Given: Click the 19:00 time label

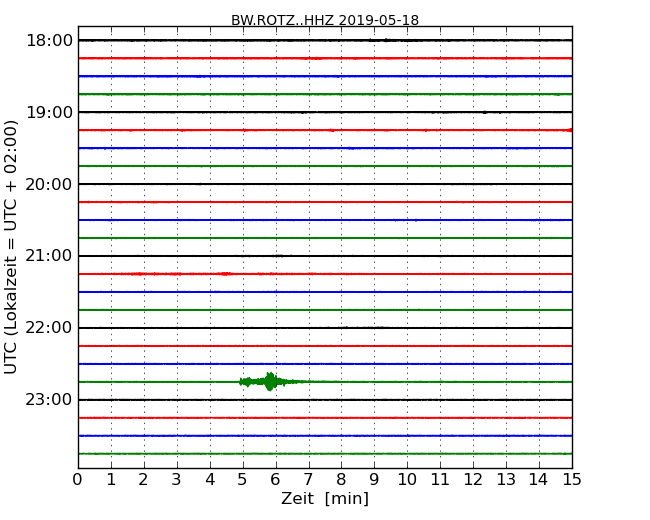Looking at the screenshot, I should point(49,112).
